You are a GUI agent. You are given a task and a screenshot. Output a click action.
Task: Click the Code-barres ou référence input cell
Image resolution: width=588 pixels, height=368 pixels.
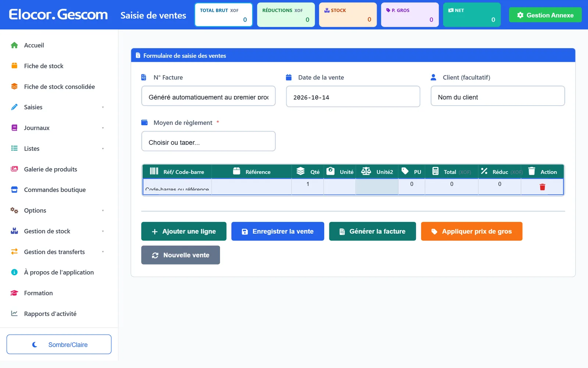177,187
